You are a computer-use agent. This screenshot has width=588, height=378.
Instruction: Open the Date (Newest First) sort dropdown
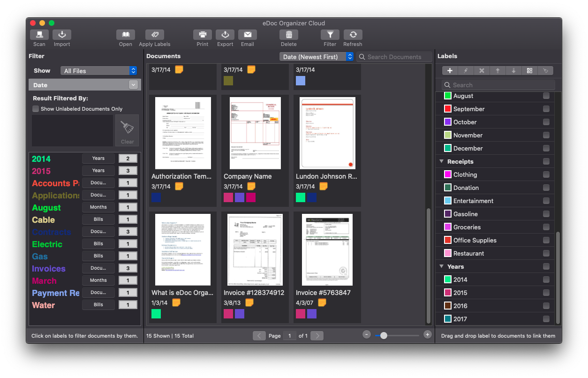pos(317,56)
